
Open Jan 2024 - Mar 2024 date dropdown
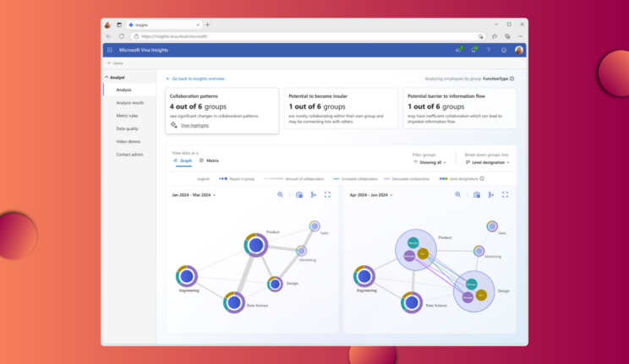pos(194,195)
